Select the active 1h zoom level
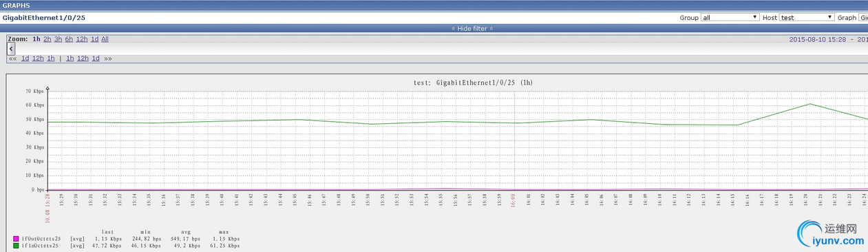 (x=36, y=39)
